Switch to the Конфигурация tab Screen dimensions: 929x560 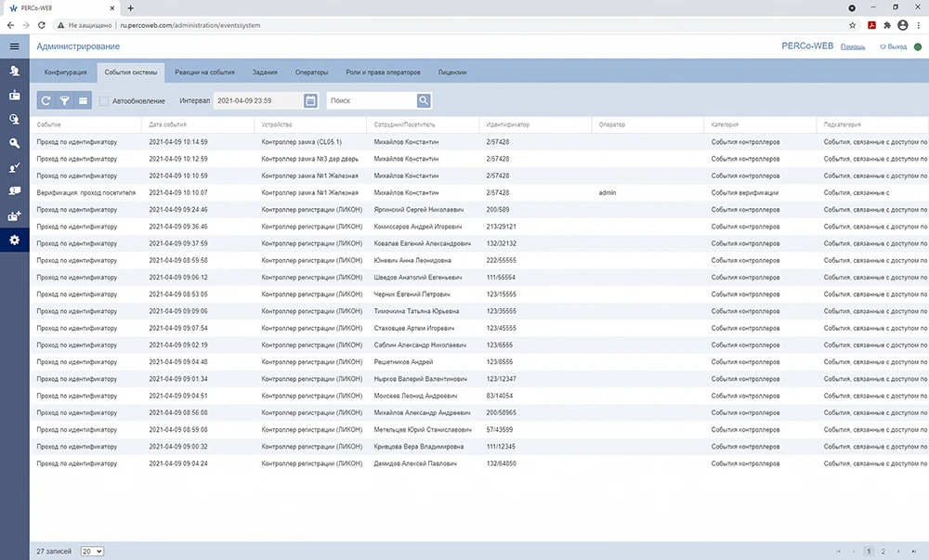(65, 72)
